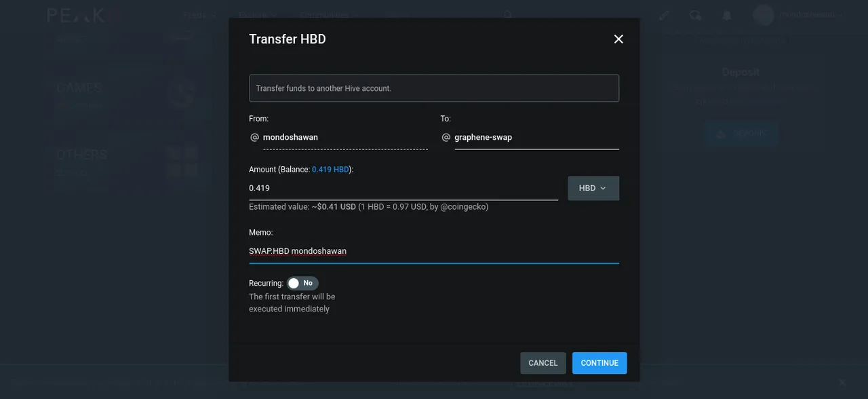This screenshot has width=868, height=399.
Task: Toggle the Recurring switch
Action: coord(302,283)
